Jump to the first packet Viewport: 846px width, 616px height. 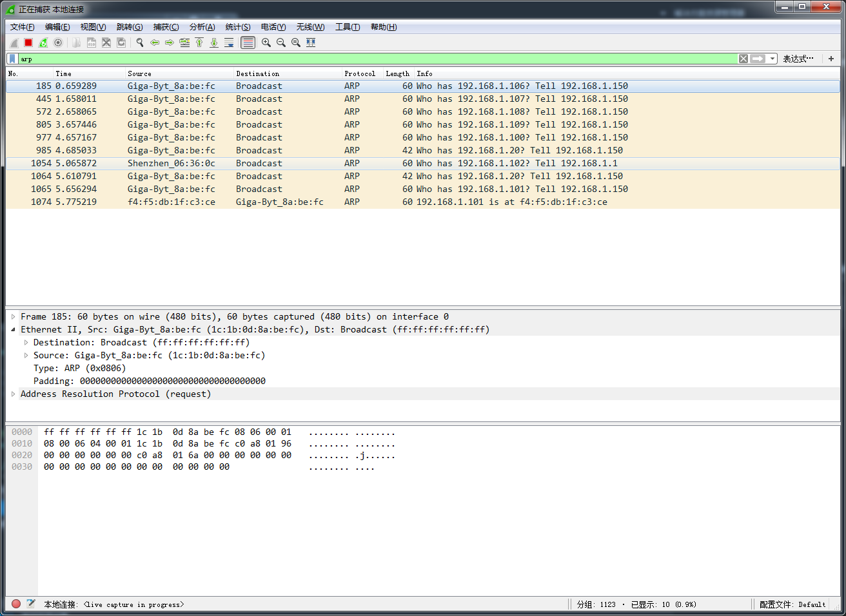(x=199, y=43)
